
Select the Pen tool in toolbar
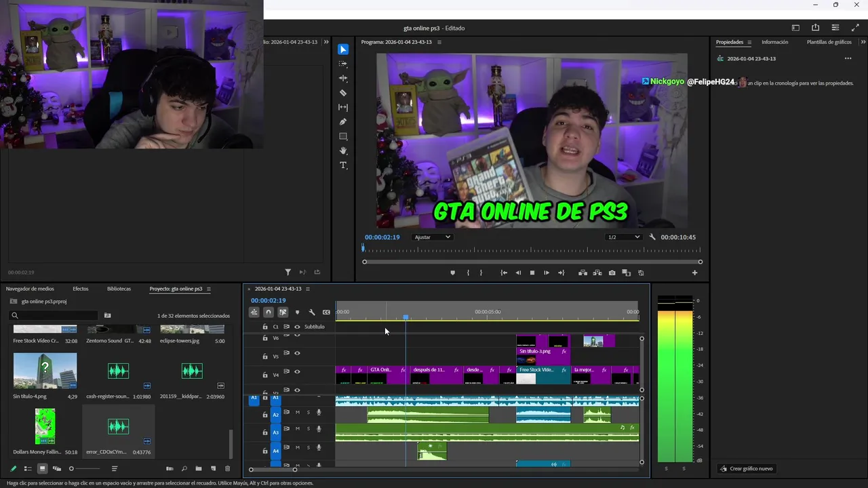point(343,122)
